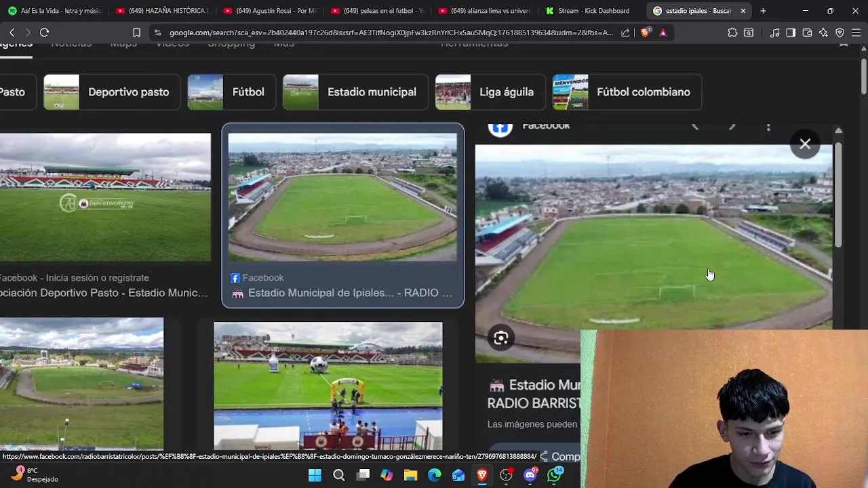Viewport: 868px width, 488px height.
Task: Switch to the Asi Es la Vida Spotify tab
Action: tap(54, 11)
